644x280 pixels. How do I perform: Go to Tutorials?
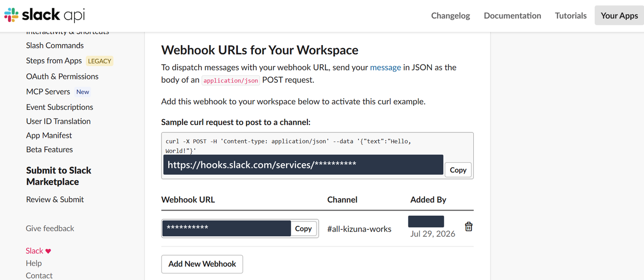pyautogui.click(x=570, y=15)
